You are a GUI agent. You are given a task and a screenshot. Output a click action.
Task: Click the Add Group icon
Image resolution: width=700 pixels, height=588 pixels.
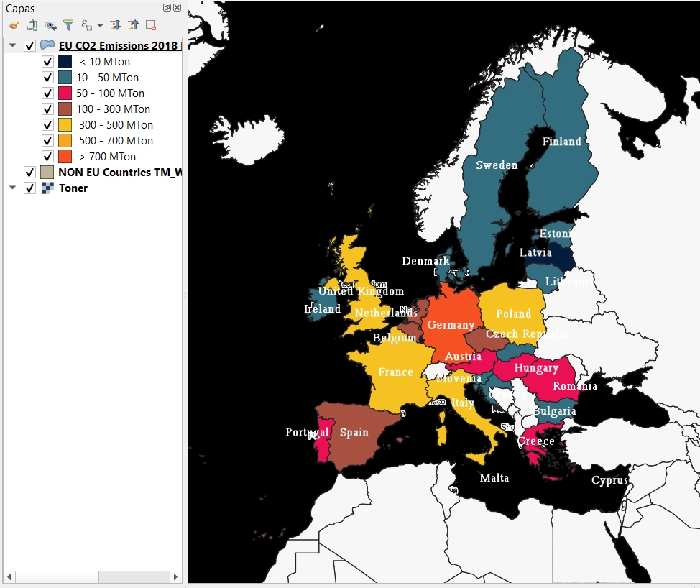click(32, 25)
